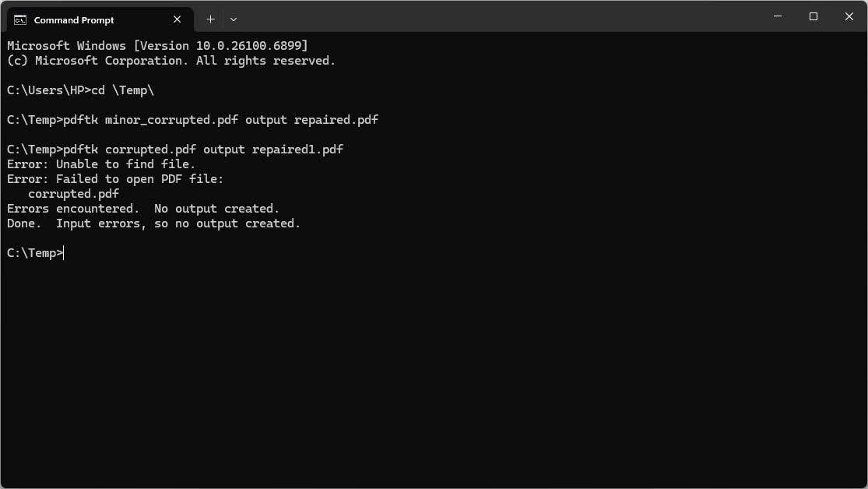Select the Command Prompt tab
Screen dimensions: 868x489
pyautogui.click(x=93, y=19)
